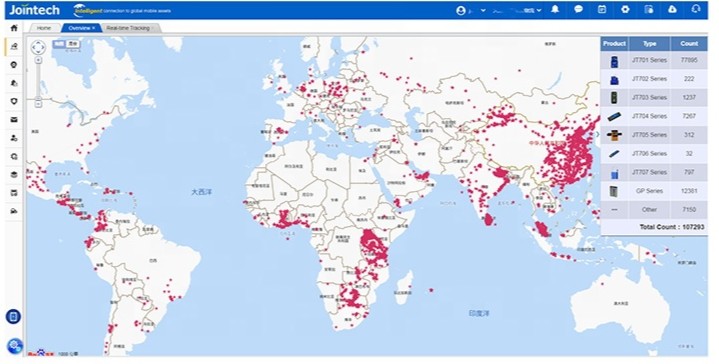Open notifications bell in header
This screenshot has height=364, width=719.
click(x=555, y=9)
